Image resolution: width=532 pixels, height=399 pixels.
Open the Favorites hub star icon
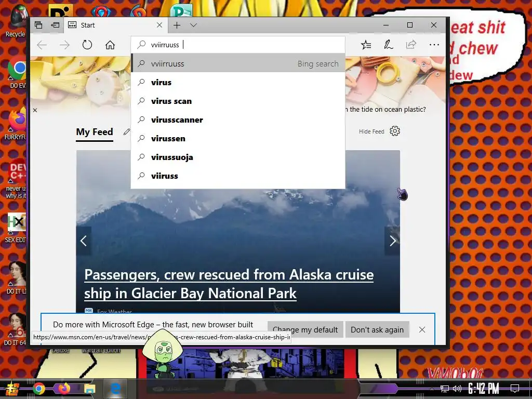tap(366, 45)
